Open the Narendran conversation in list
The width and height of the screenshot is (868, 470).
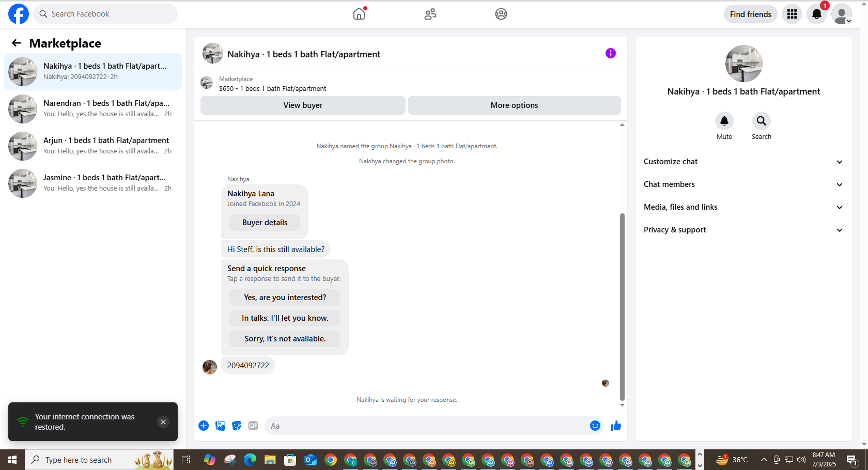93,109
